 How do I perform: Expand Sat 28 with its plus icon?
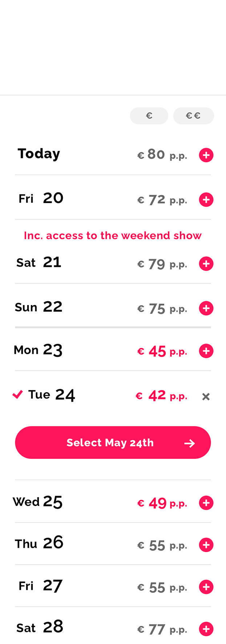206,629
